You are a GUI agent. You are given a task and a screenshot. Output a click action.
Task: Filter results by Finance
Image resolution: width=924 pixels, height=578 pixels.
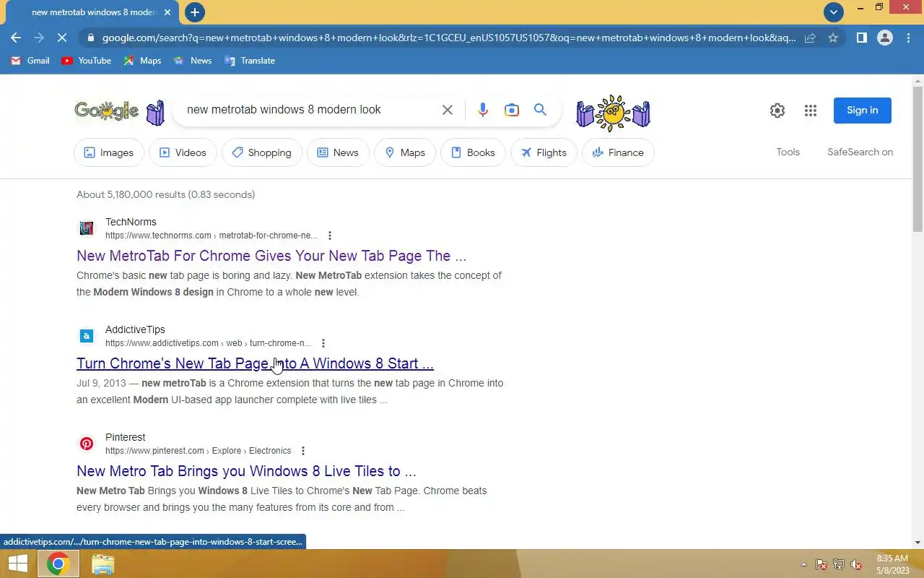pyautogui.click(x=618, y=152)
